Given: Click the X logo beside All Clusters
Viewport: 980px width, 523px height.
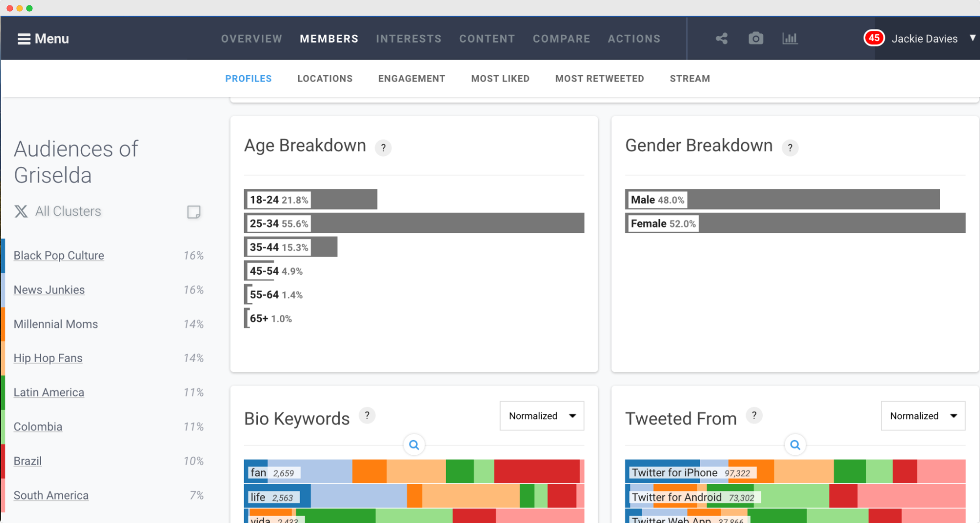Looking at the screenshot, I should pyautogui.click(x=21, y=211).
